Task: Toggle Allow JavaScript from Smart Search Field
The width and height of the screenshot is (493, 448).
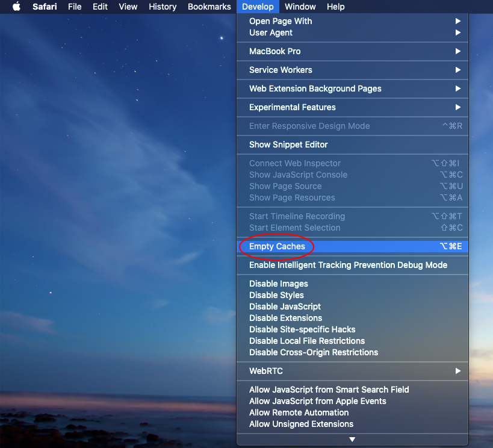Action: pos(353,390)
